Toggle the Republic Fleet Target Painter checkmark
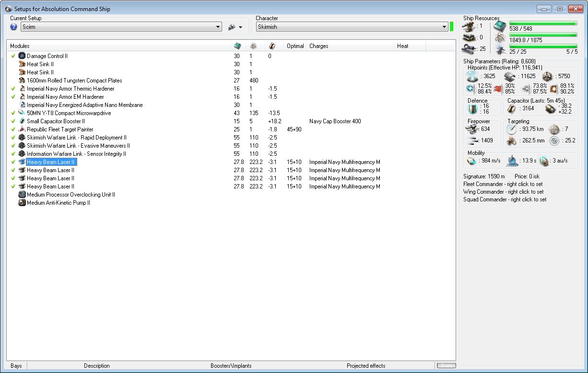 pos(13,129)
